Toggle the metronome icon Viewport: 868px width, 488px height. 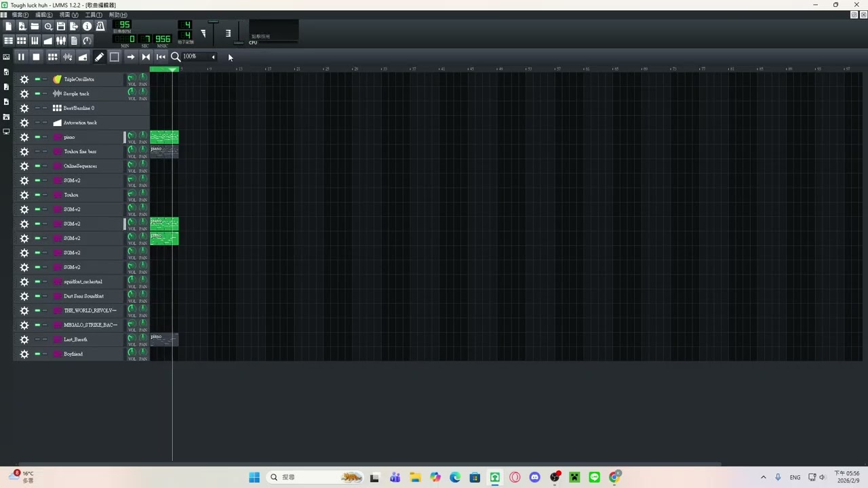tap(100, 26)
